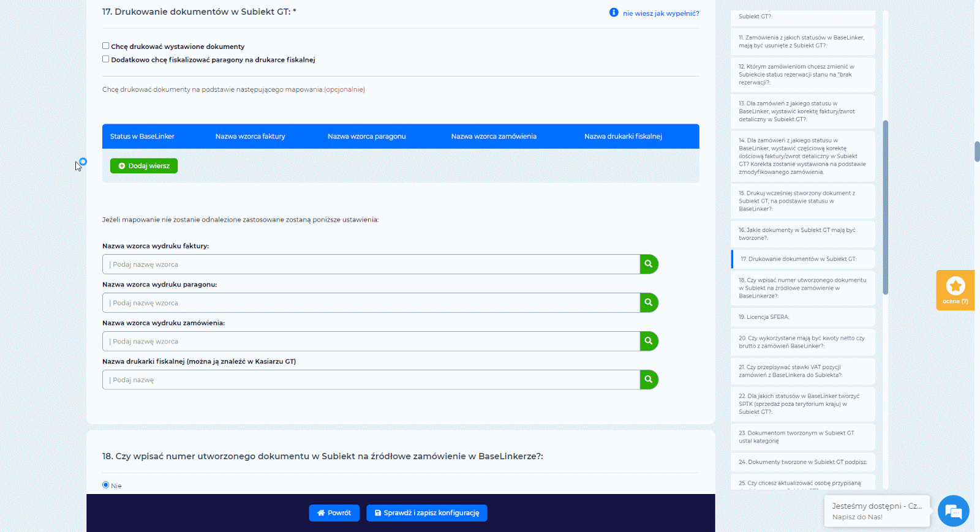The width and height of the screenshot is (980, 532).
Task: Click search icon for 'Nazwa wzorca wydruku zamówienia'
Action: coord(649,341)
